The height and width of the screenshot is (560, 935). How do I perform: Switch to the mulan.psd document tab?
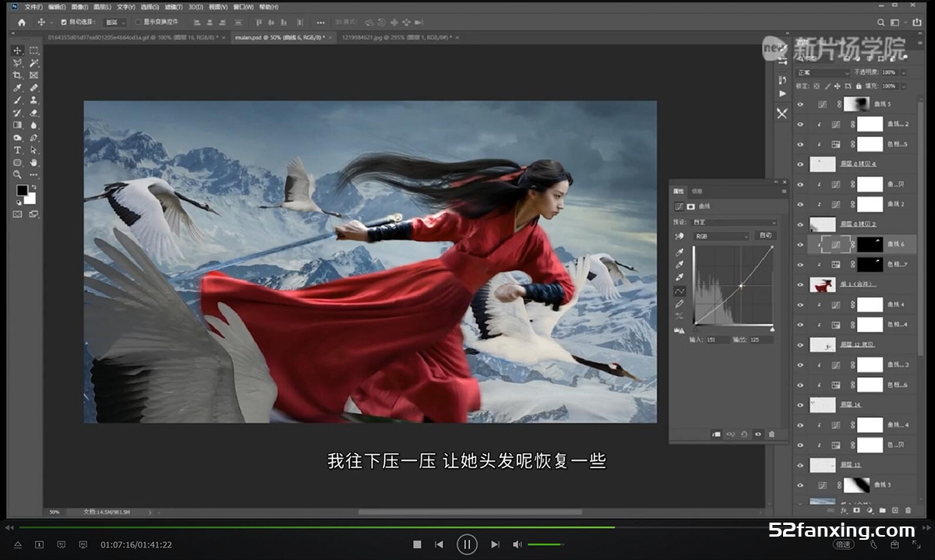[x=284, y=37]
